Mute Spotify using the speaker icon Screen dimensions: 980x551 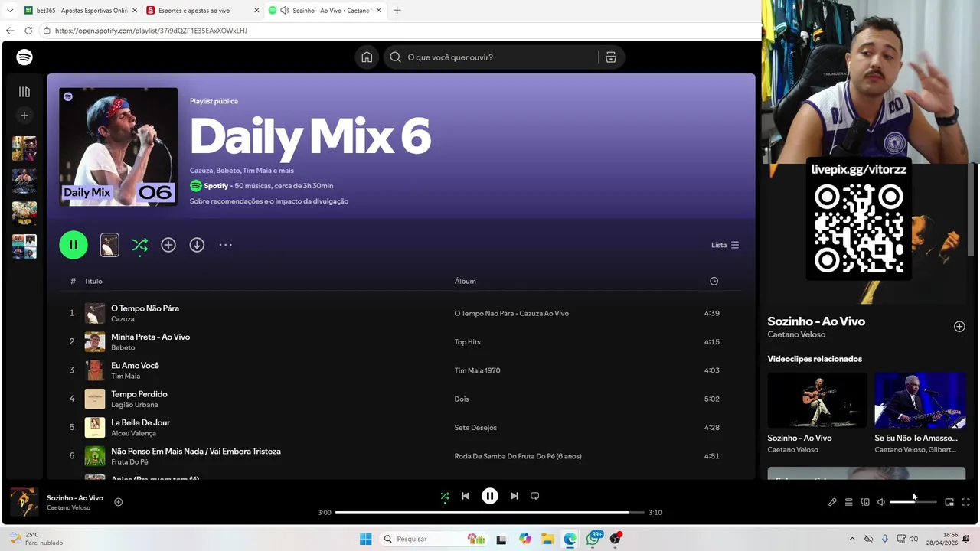click(881, 502)
